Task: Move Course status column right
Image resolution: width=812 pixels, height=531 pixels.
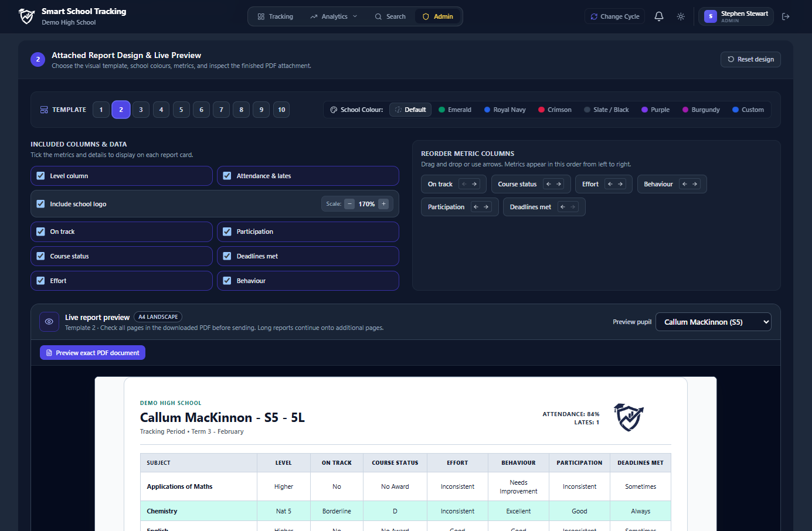Action: click(x=559, y=184)
